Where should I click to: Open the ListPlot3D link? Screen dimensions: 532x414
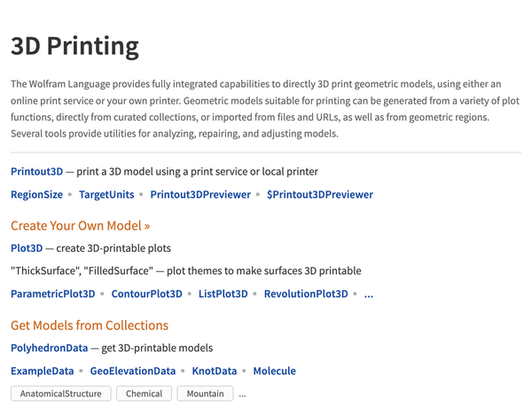[x=223, y=293]
